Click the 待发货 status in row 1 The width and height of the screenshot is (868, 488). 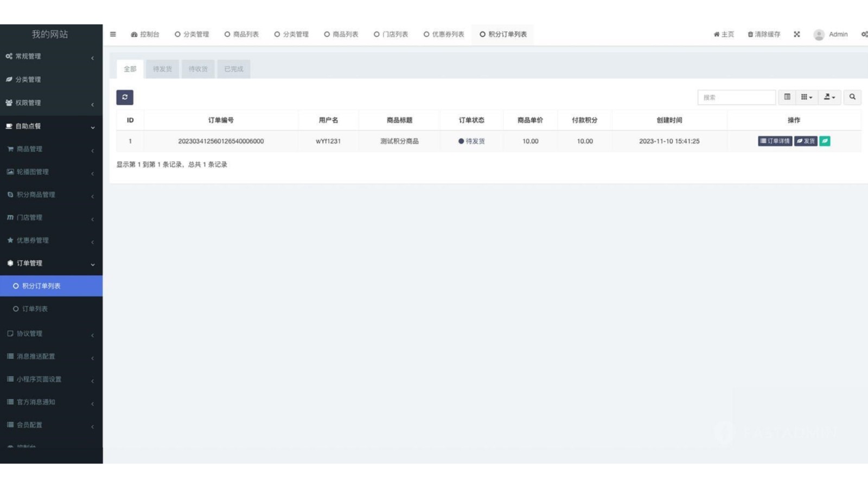(471, 141)
